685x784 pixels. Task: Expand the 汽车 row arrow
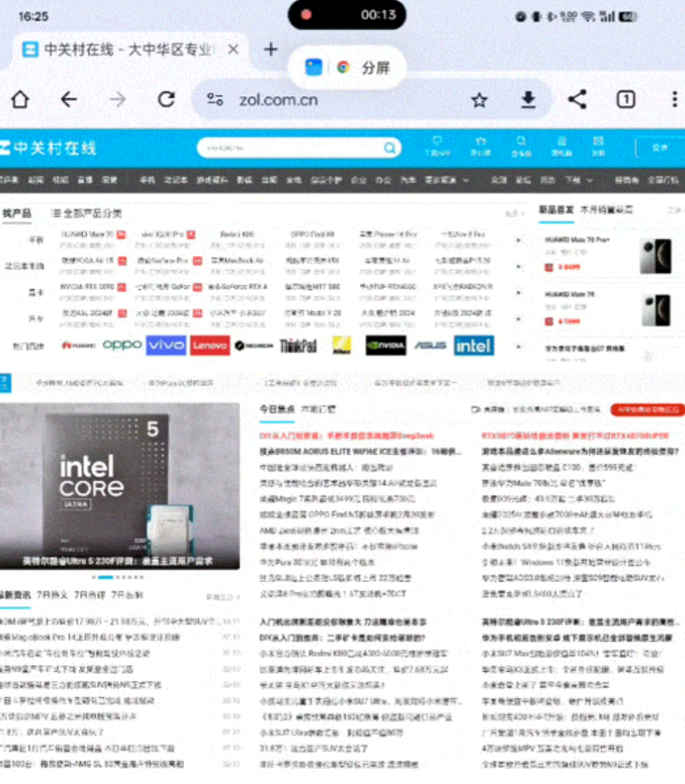519,319
